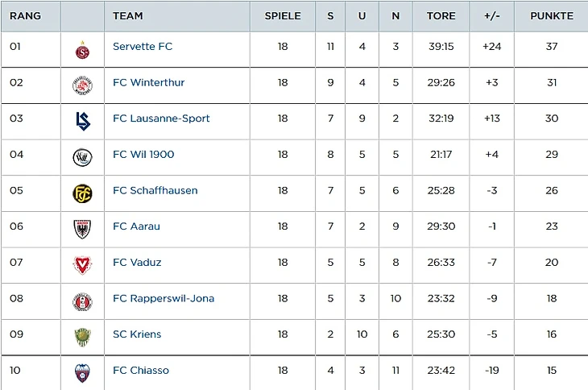The image size is (588, 390).
Task: Click the FC Aarau eagle crest
Action: (82, 230)
